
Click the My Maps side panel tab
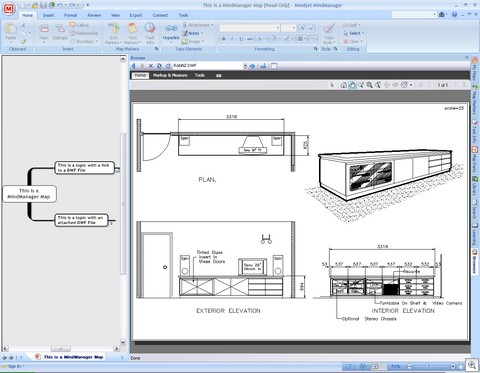click(x=475, y=69)
